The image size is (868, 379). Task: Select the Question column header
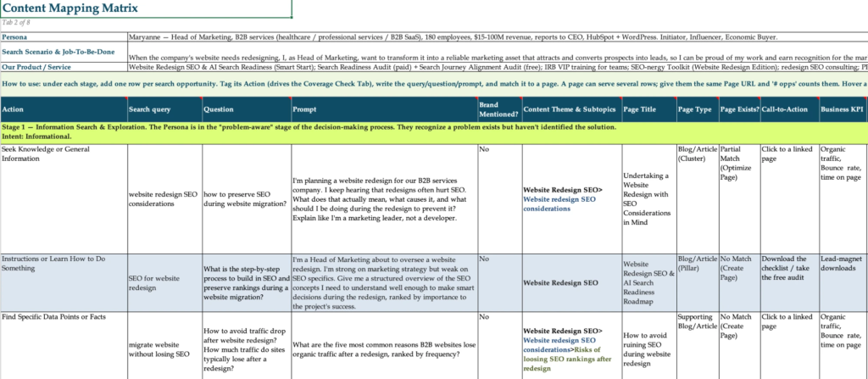pyautogui.click(x=247, y=109)
